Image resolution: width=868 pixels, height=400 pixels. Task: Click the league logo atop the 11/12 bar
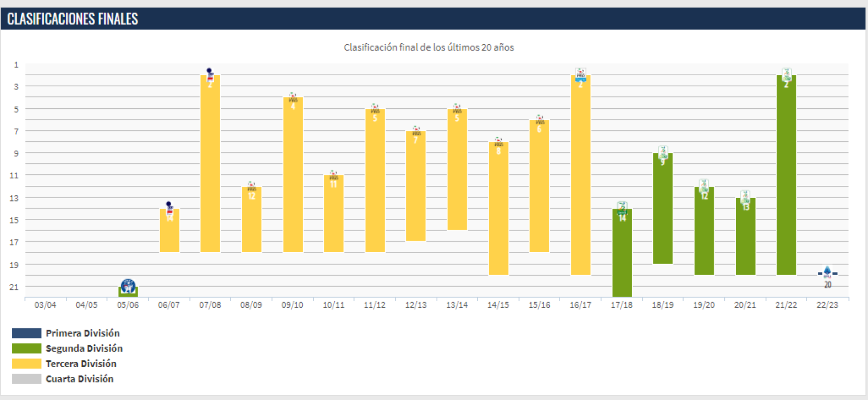coord(375,109)
